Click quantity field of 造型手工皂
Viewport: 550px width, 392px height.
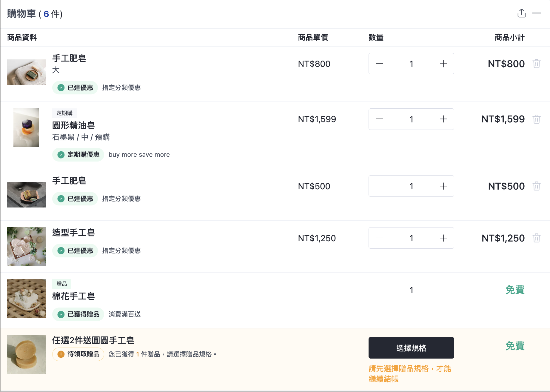[411, 238]
